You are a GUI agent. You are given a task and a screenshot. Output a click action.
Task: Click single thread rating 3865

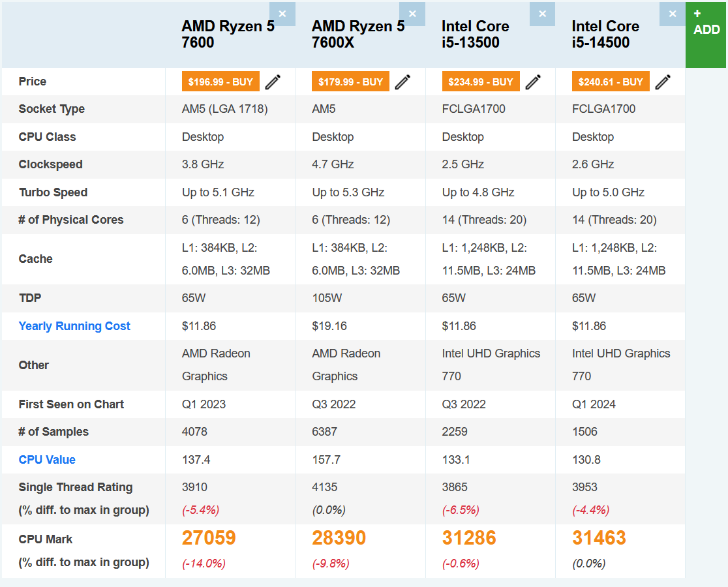tap(455, 487)
